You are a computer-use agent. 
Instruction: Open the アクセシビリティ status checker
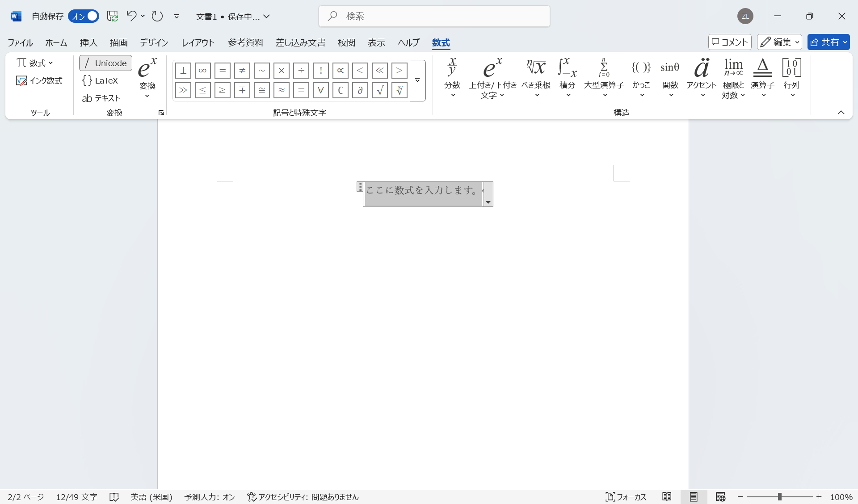tap(303, 496)
